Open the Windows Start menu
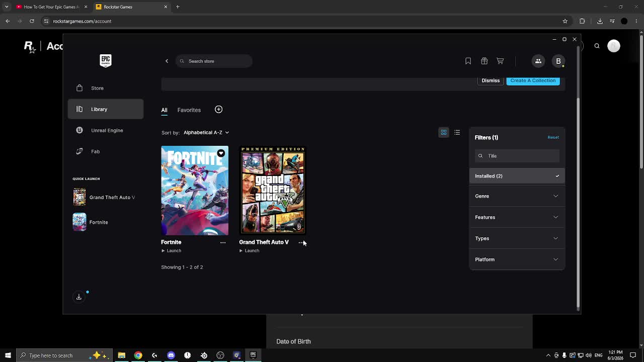This screenshot has height=362, width=644. (8, 355)
